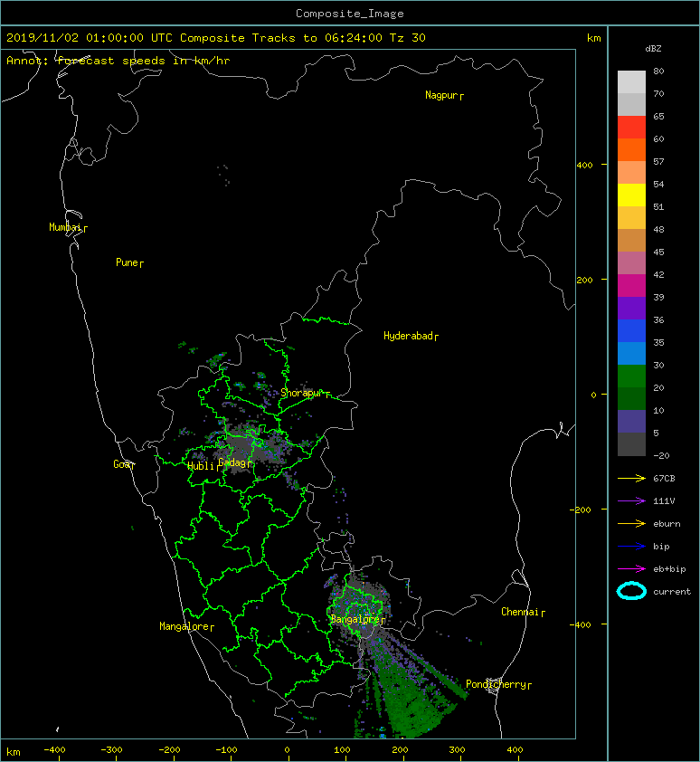
Task: Click the eburn legend label
Action: (x=667, y=524)
